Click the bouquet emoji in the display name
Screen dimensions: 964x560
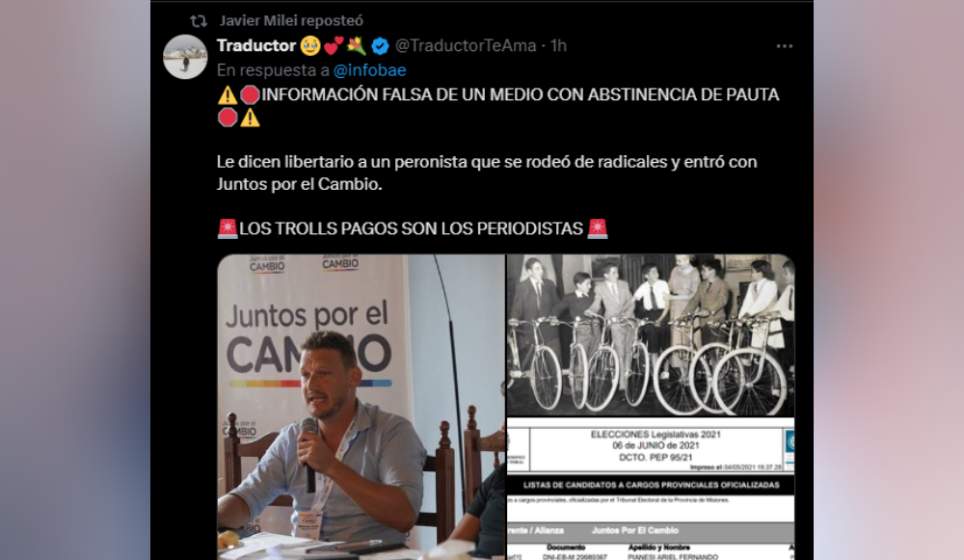(x=356, y=45)
